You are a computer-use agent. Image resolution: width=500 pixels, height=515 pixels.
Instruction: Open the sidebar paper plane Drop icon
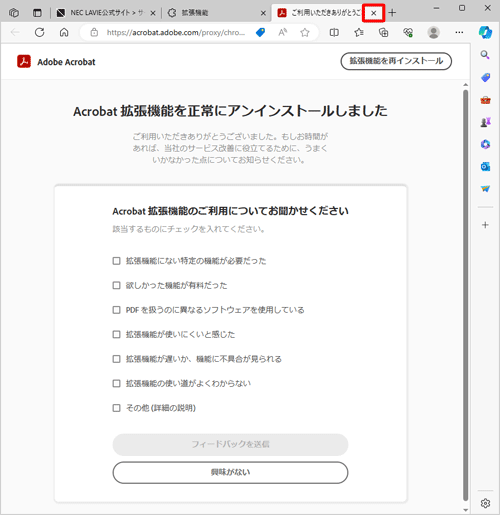[x=485, y=189]
